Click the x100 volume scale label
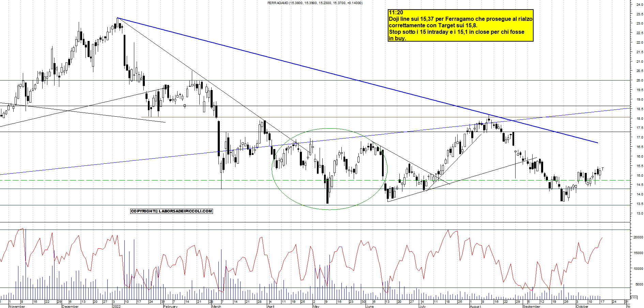Image resolution: width=644 pixels, height=308 pixels. (634, 298)
